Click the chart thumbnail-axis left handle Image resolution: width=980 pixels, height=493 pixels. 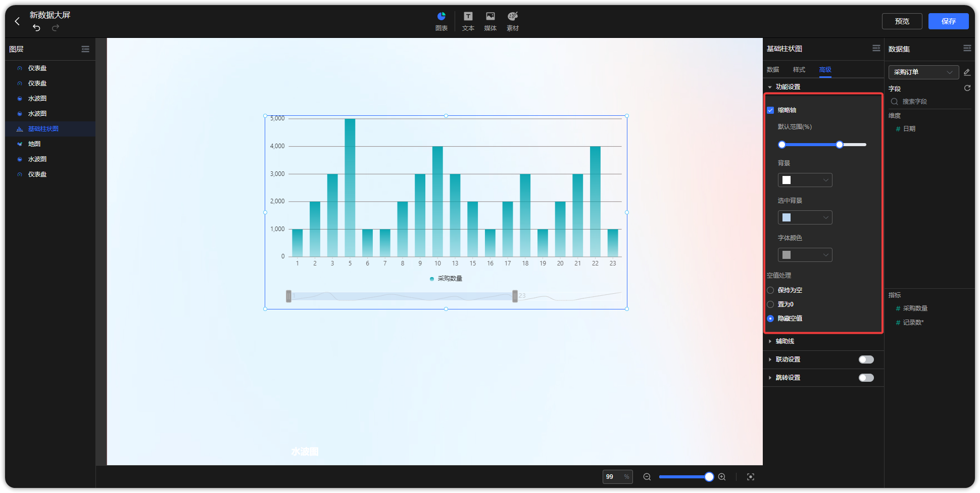[x=289, y=296]
